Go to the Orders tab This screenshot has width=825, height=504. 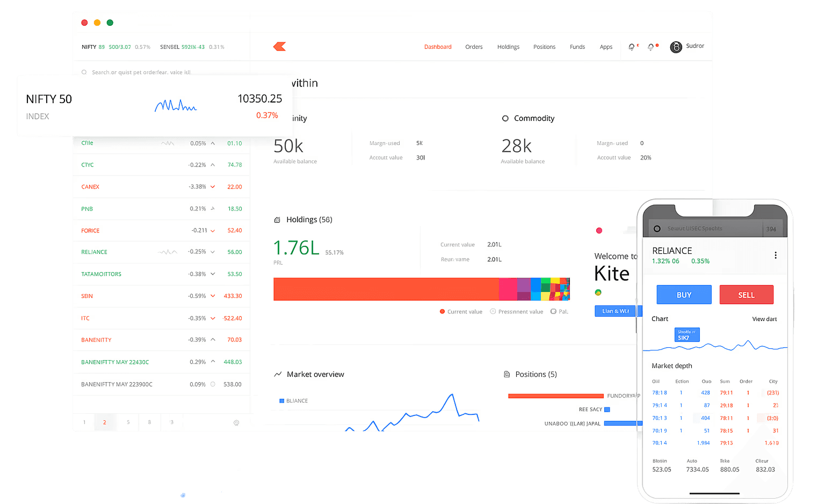[x=474, y=47]
